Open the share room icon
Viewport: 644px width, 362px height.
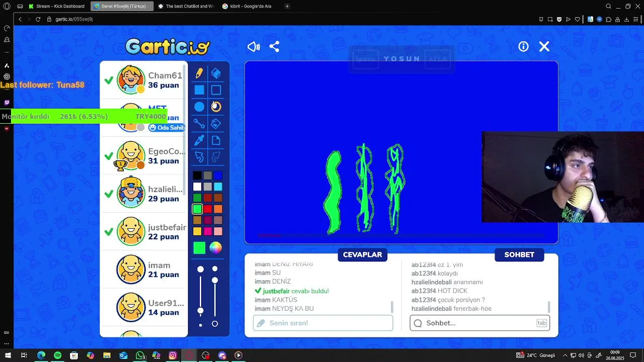point(274,47)
